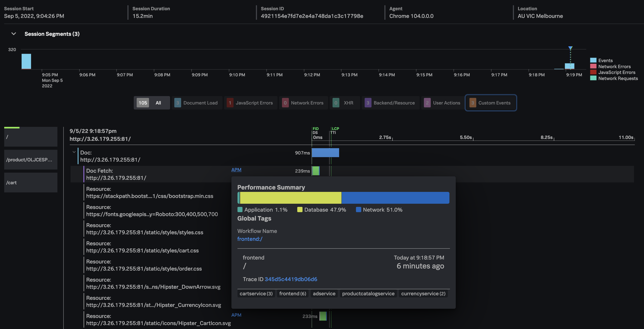
Task: Select the Document Load filter icon
Action: [178, 103]
